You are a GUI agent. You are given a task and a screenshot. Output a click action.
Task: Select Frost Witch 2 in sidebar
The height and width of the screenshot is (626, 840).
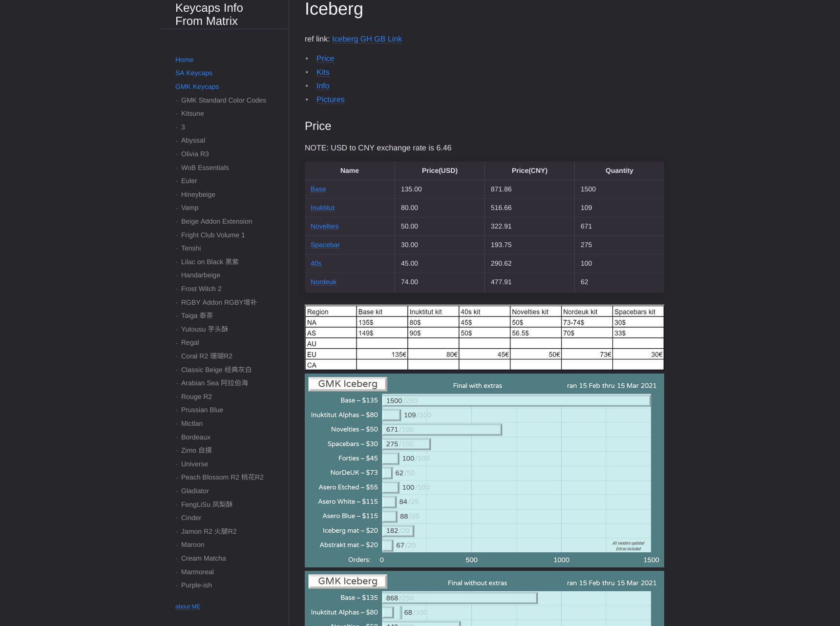point(201,289)
